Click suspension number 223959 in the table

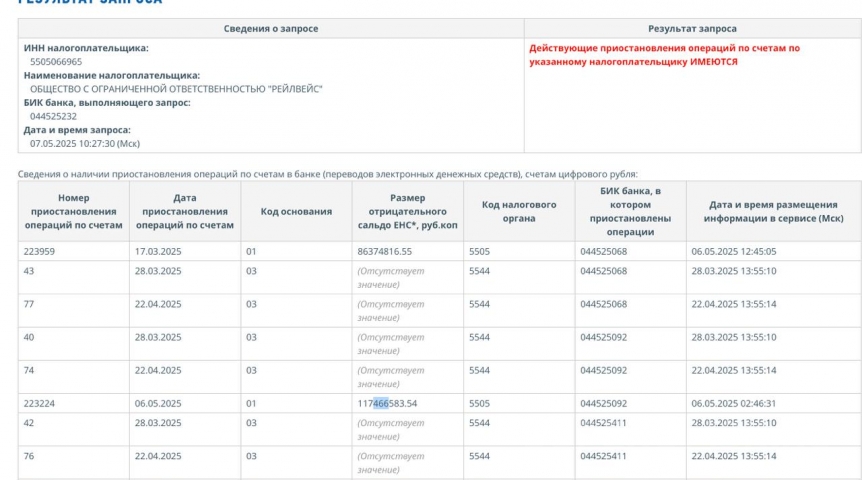coord(39,251)
